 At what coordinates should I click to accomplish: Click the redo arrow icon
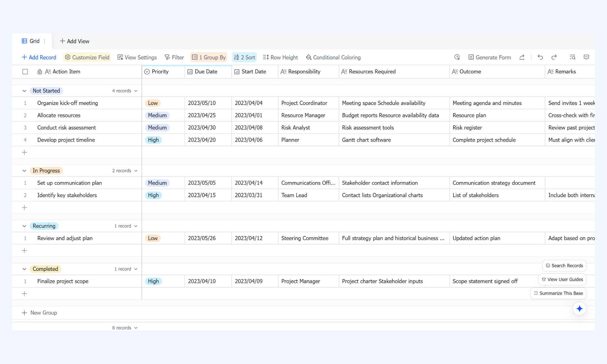[x=554, y=57]
